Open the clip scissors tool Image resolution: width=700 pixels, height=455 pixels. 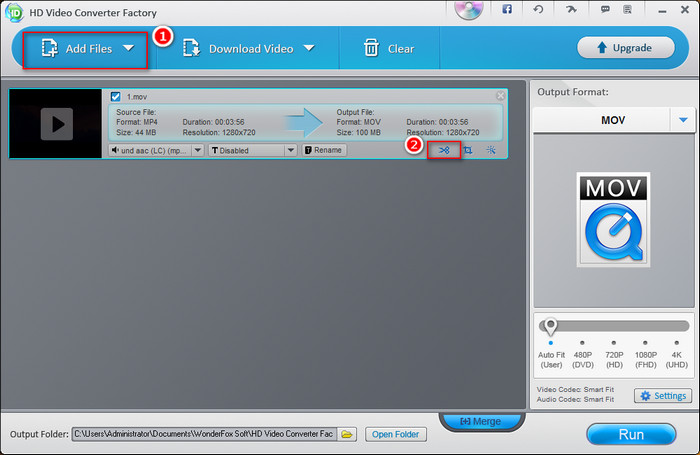(444, 150)
